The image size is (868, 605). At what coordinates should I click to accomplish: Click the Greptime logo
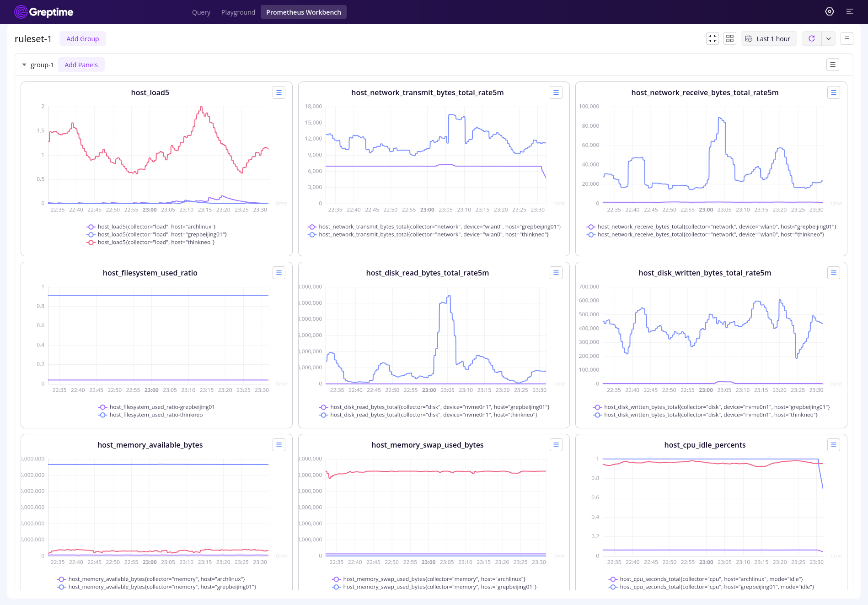[43, 12]
